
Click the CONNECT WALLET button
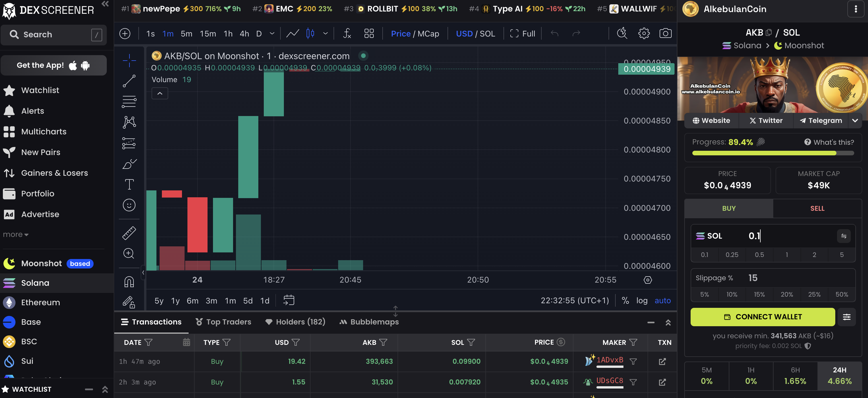763,317
